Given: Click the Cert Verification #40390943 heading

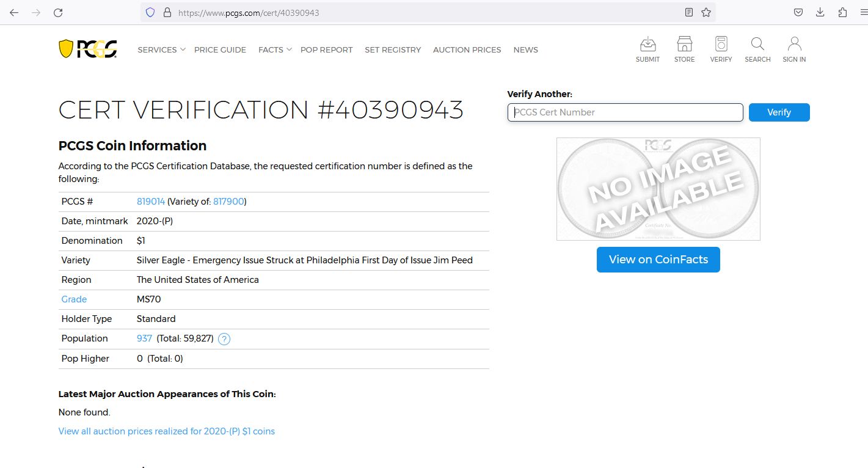Looking at the screenshot, I should pyautogui.click(x=261, y=110).
